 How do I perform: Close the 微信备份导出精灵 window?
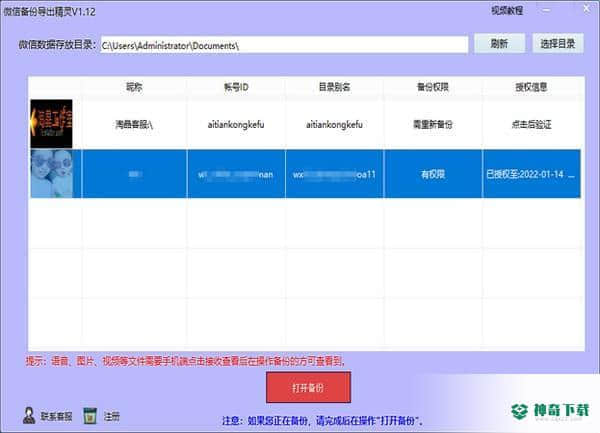click(587, 9)
